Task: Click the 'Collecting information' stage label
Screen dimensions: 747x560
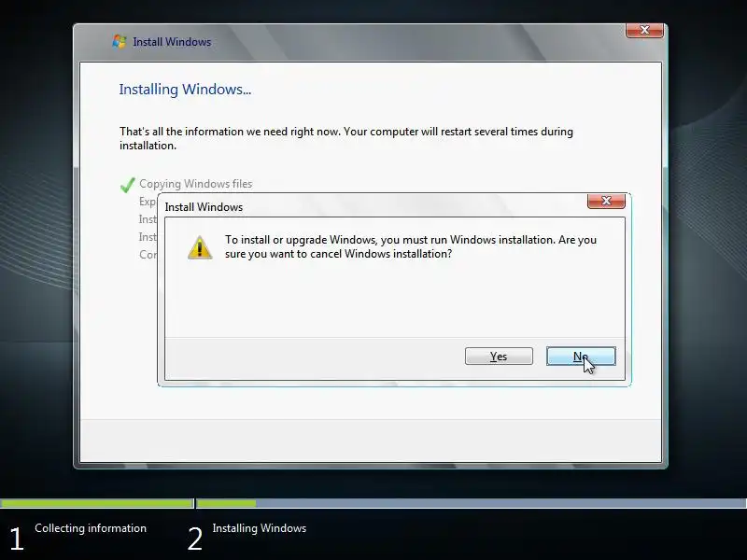Action: point(91,528)
